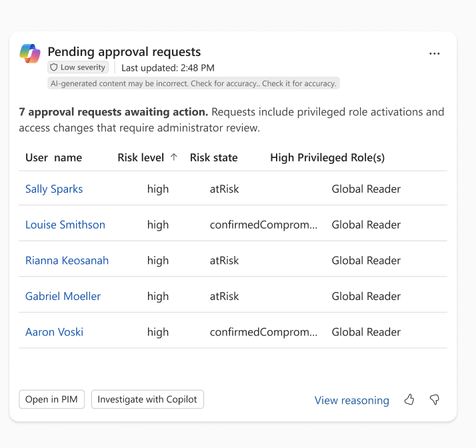Click the Copilot logo icon
The height and width of the screenshot is (448, 476).
(30, 54)
